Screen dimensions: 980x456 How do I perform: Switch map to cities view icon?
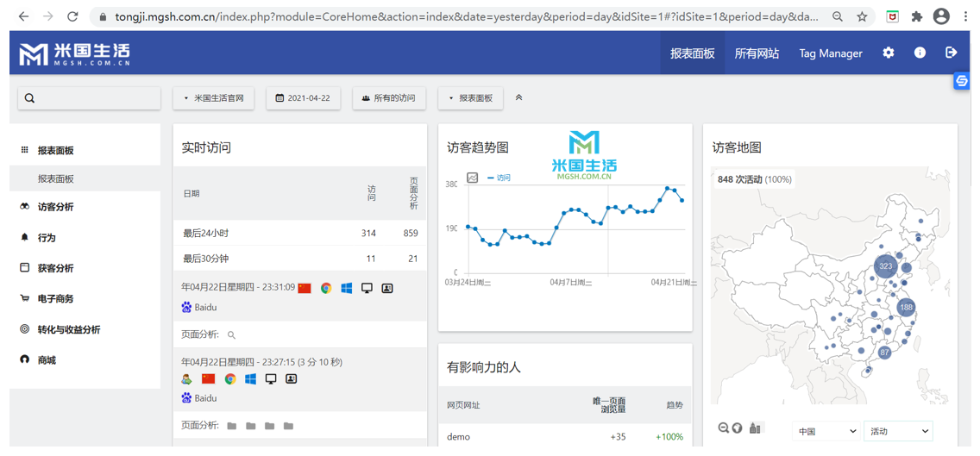point(755,428)
